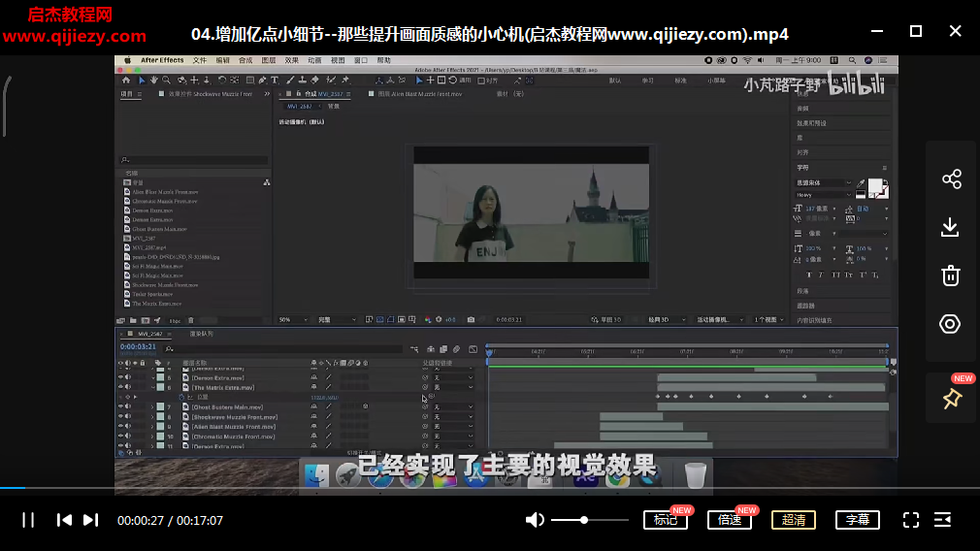Screen dimensions: 980x551
Task: Toggle the eye of The Matrix Extra.mov layer
Action: [x=120, y=387]
